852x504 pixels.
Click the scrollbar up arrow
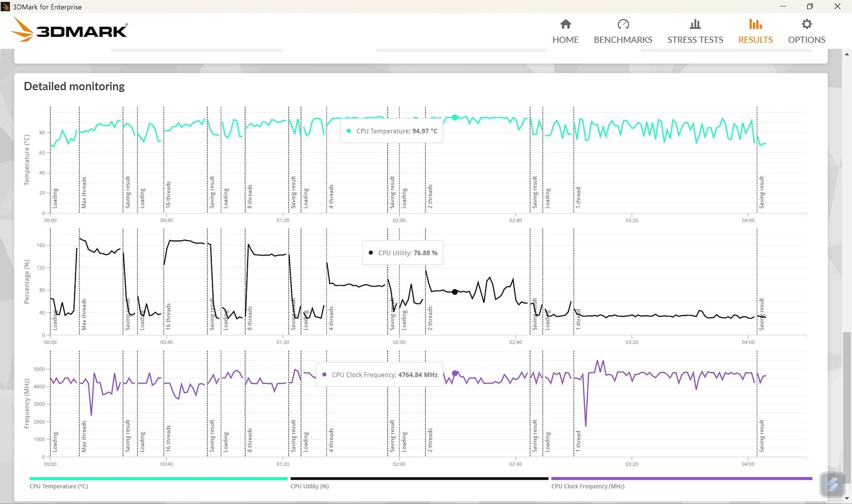pyautogui.click(x=847, y=54)
